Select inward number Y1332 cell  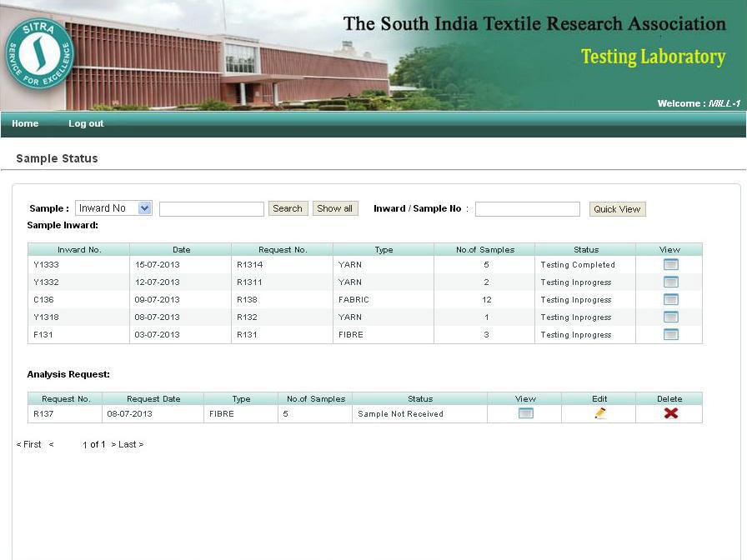pyautogui.click(x=78, y=282)
